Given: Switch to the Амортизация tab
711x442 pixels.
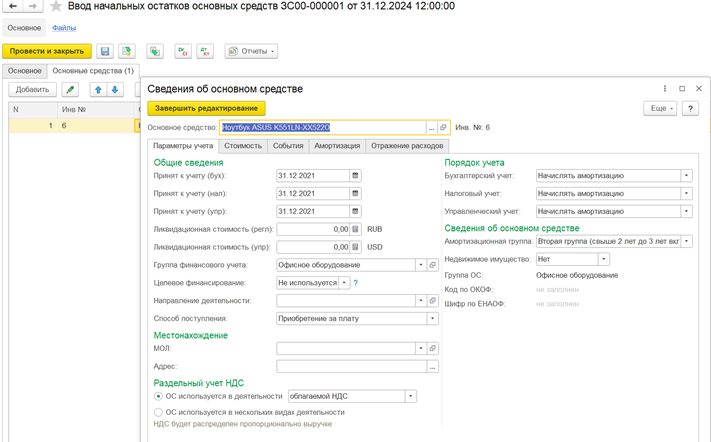Looking at the screenshot, I should pyautogui.click(x=337, y=146).
